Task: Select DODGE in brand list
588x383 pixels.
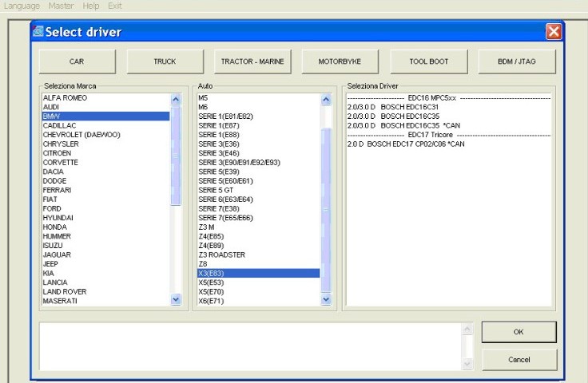Action: (x=105, y=181)
